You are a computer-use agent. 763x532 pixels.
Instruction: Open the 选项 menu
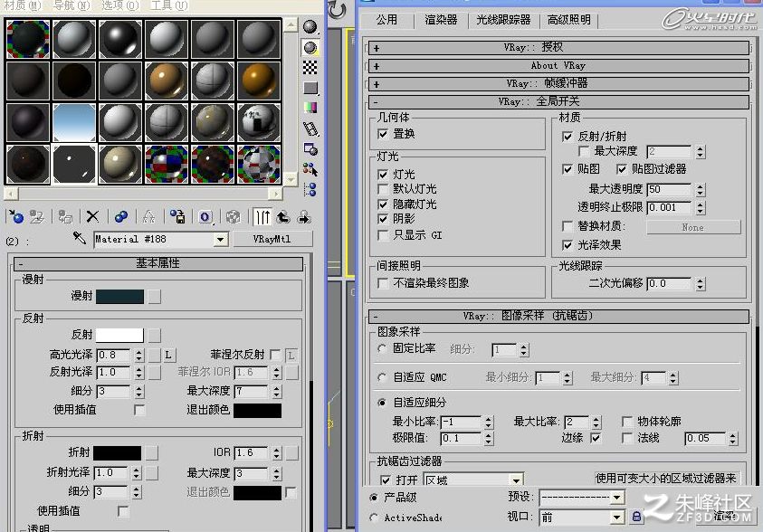pos(119,5)
